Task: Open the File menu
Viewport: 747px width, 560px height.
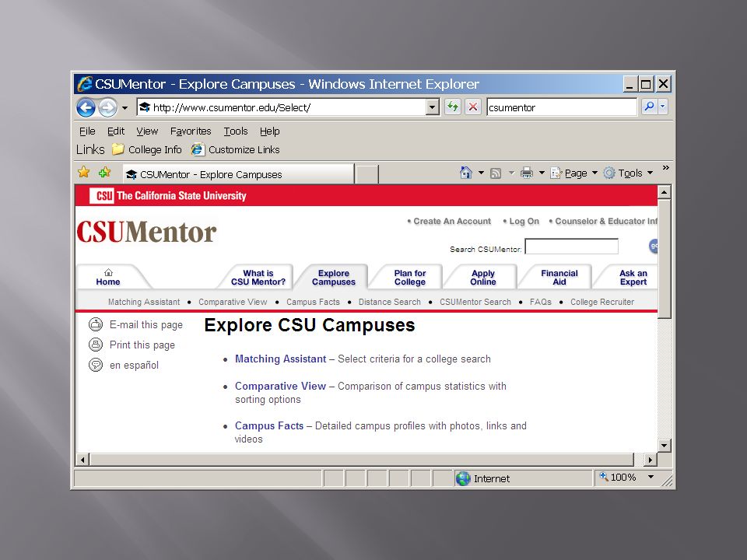Action: coord(87,131)
